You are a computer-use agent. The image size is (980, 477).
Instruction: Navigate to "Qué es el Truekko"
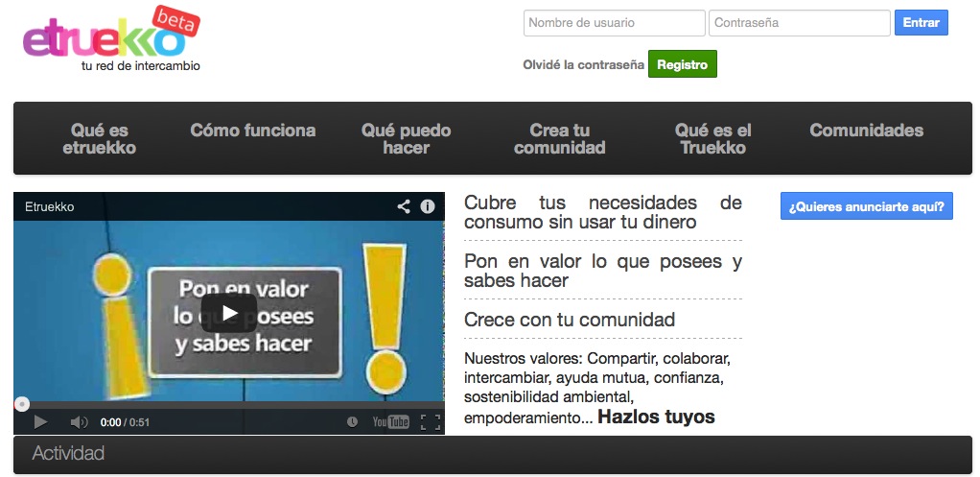[x=712, y=139]
